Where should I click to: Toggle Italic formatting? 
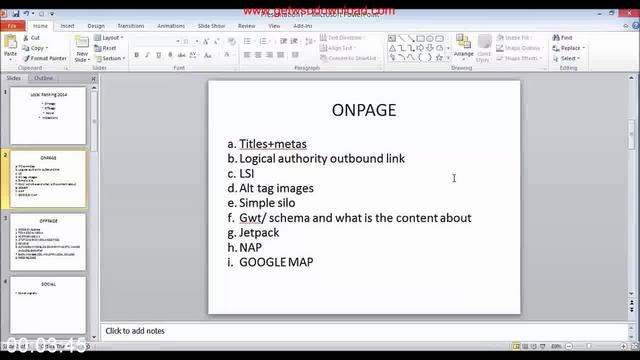click(147, 55)
